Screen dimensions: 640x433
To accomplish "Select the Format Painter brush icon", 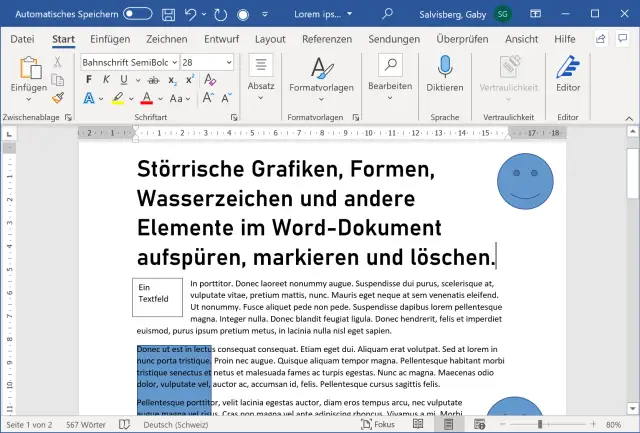I will 58,98.
